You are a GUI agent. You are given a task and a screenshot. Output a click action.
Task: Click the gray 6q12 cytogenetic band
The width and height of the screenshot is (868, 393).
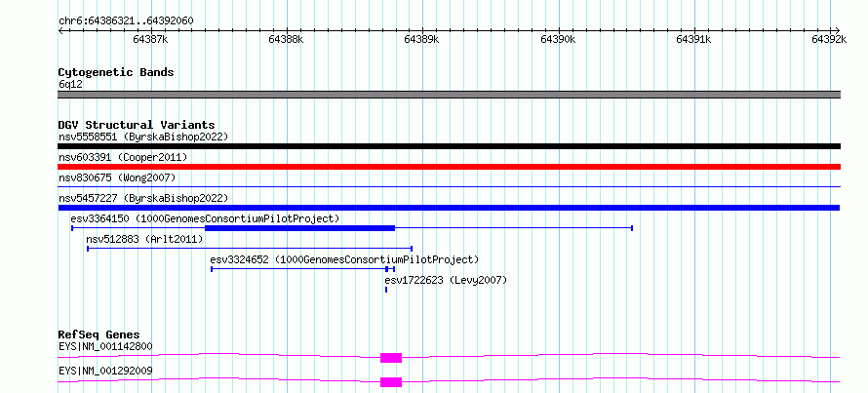[449, 95]
